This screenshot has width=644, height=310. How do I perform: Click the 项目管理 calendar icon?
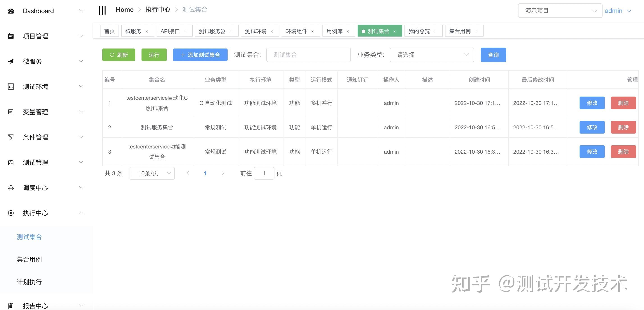(x=11, y=36)
